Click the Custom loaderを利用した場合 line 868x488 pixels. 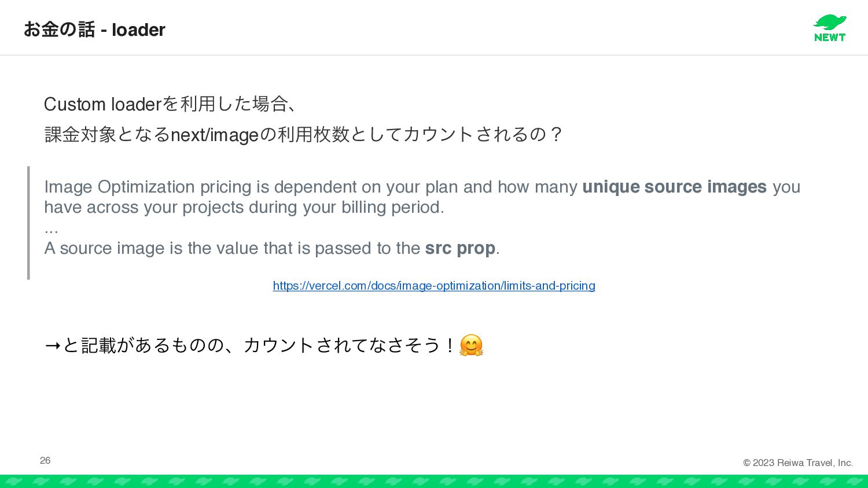(172, 104)
